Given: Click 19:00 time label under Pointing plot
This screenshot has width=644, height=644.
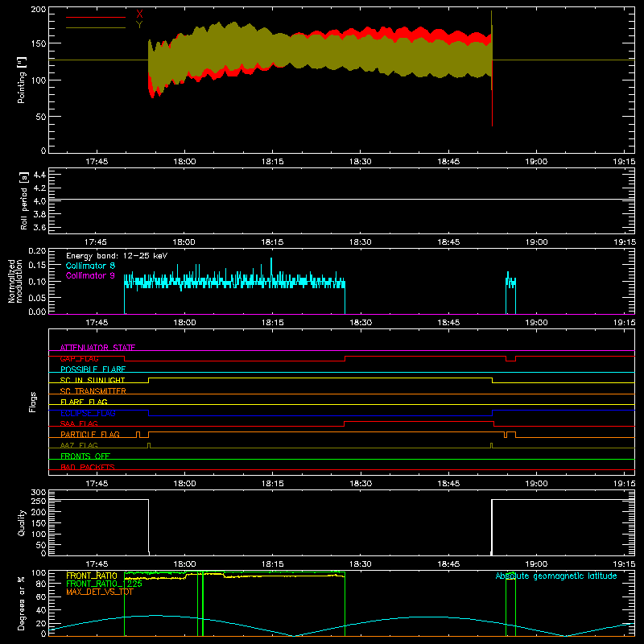Looking at the screenshot, I should [536, 162].
